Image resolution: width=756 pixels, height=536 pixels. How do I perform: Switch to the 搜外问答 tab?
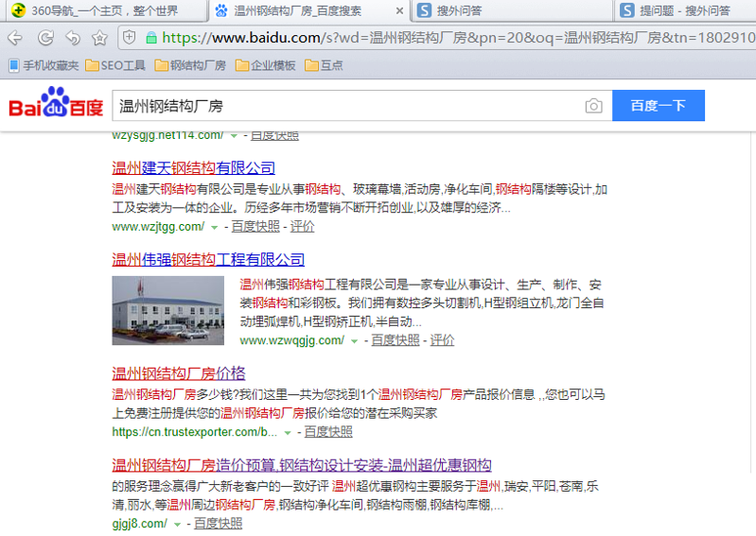pyautogui.click(x=512, y=10)
